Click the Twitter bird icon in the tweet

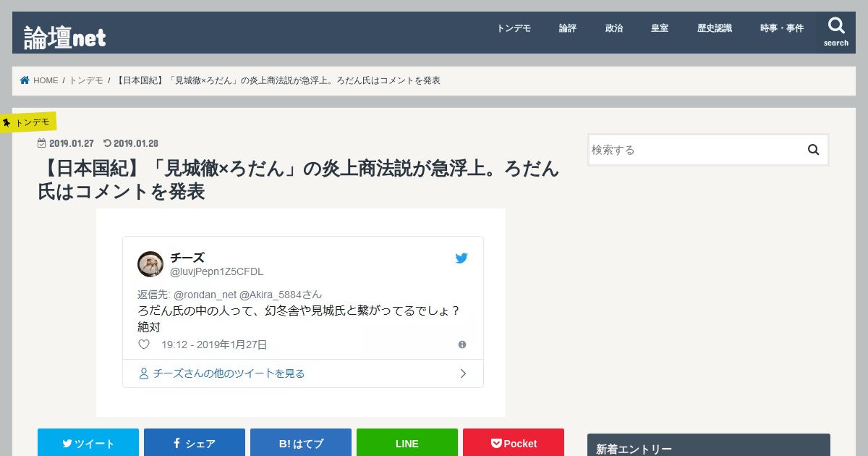(461, 258)
